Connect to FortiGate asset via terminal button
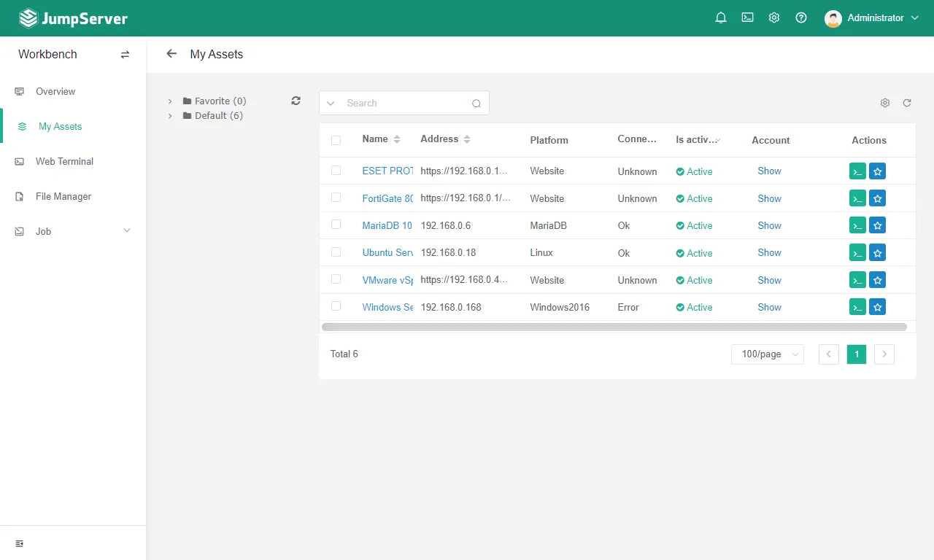The height and width of the screenshot is (560, 934). pos(857,198)
